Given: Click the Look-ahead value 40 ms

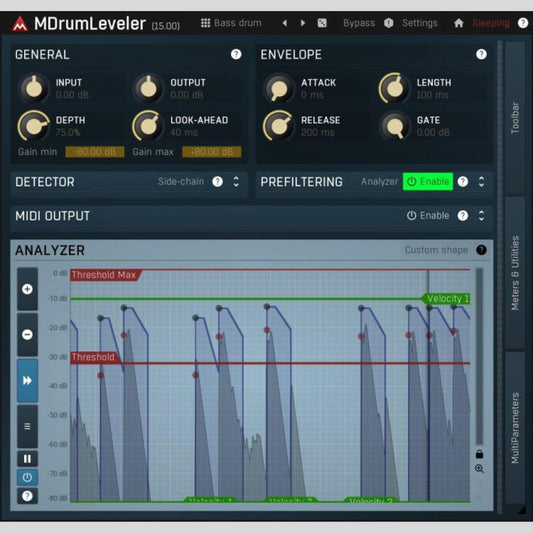Looking at the screenshot, I should 184,132.
